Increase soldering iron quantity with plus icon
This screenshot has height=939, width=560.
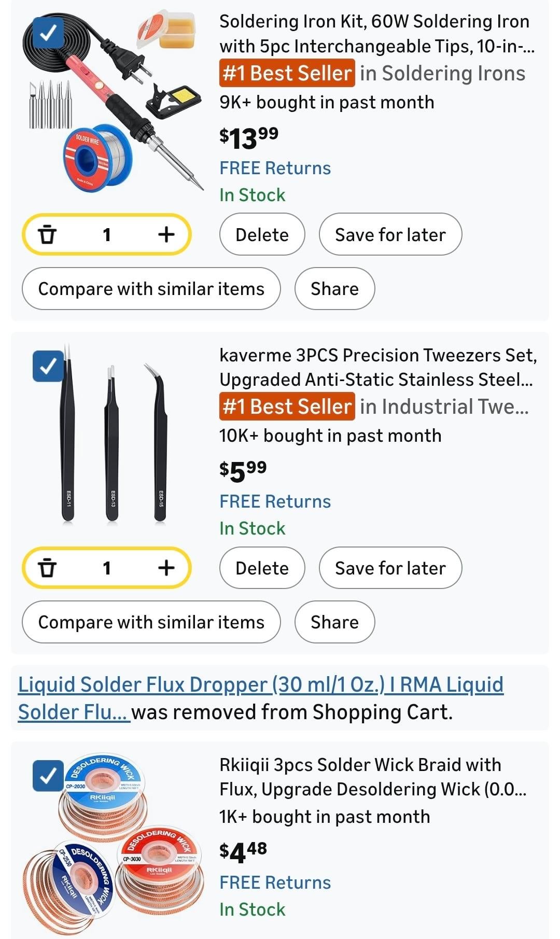pyautogui.click(x=166, y=235)
